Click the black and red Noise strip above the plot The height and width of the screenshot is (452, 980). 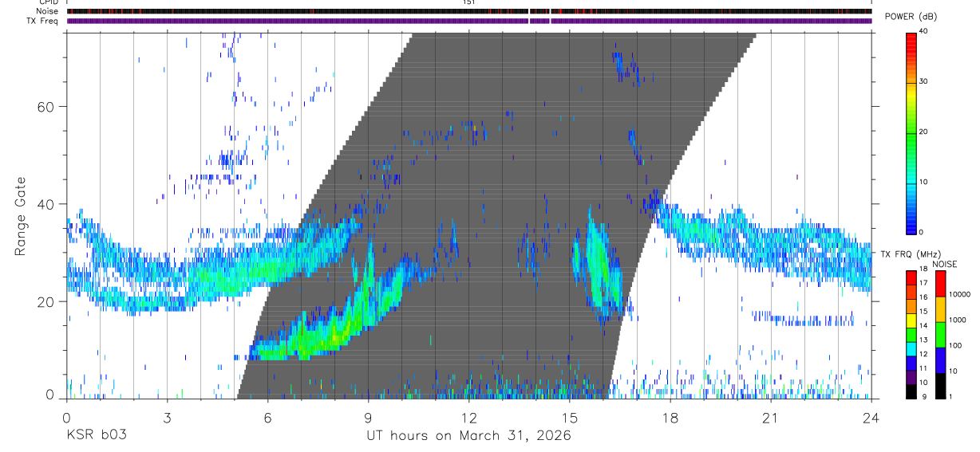468,11
